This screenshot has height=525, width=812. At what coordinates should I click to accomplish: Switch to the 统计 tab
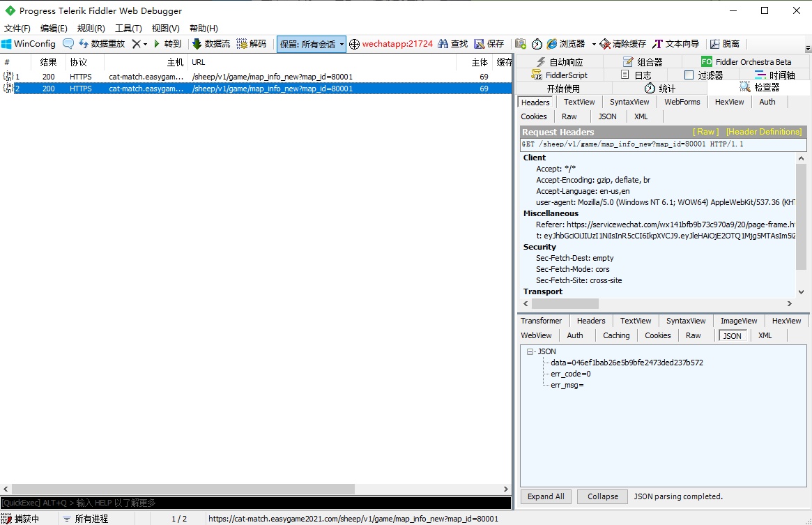coord(660,89)
